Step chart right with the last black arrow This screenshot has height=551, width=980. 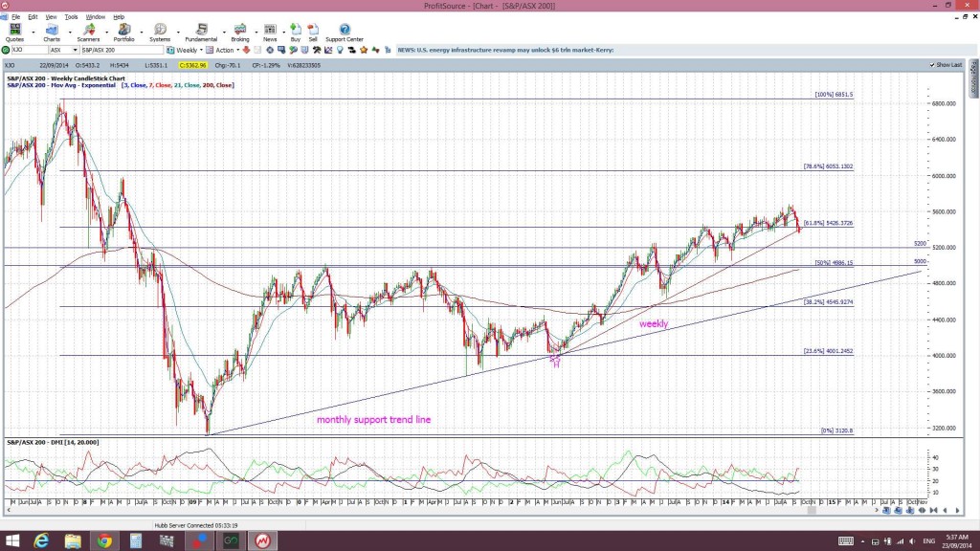(x=957, y=511)
